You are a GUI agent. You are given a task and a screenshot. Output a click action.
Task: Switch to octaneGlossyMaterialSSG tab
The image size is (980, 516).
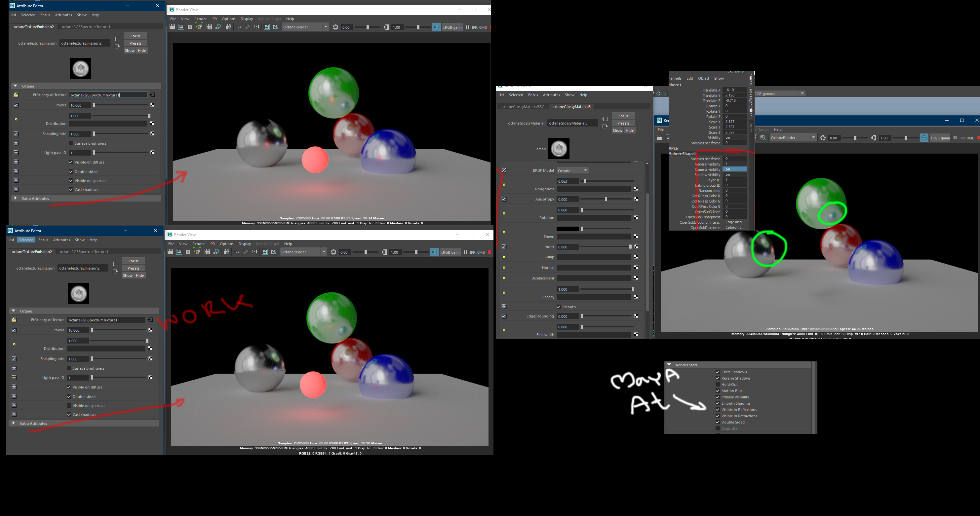pyautogui.click(x=523, y=106)
